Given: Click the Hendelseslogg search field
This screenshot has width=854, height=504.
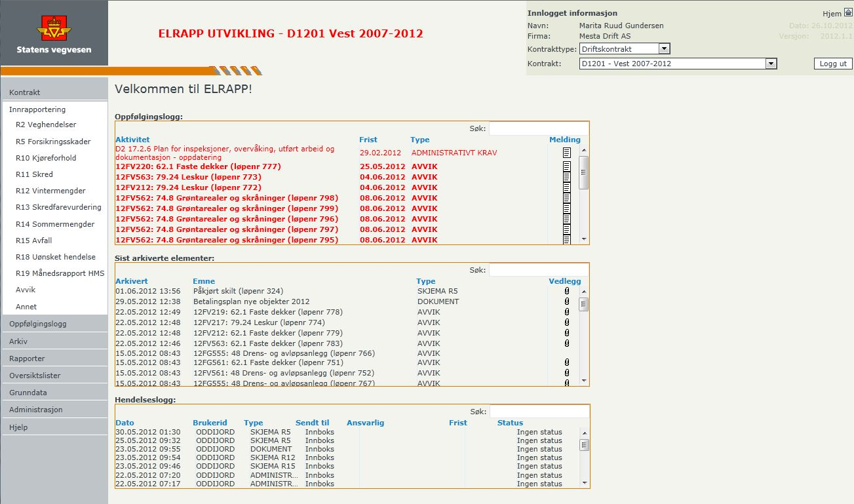Looking at the screenshot, I should pos(539,412).
